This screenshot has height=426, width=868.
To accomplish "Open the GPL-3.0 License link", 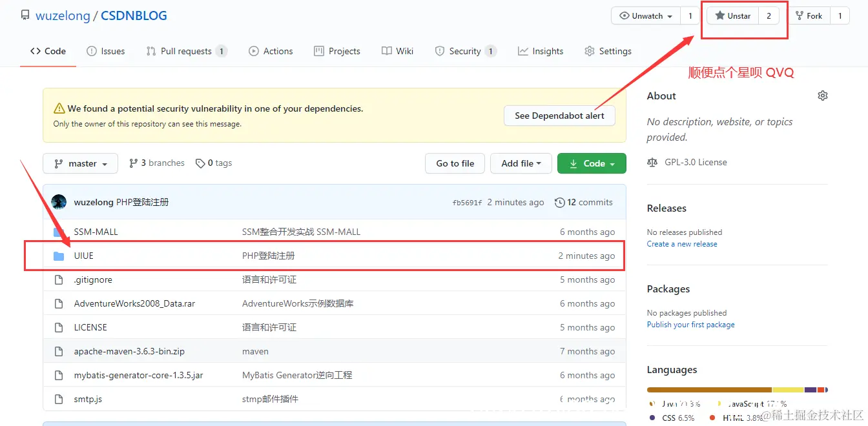I will coord(696,162).
